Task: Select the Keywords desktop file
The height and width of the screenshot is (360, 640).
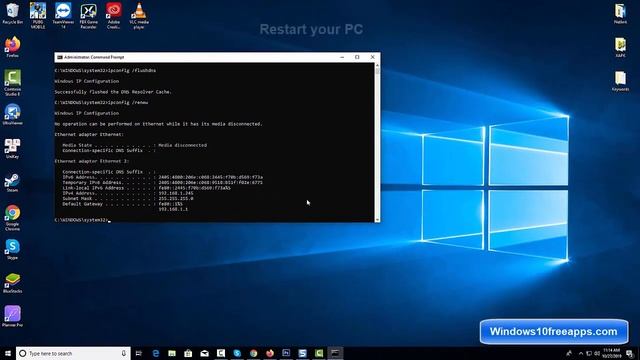Action: coord(620,80)
